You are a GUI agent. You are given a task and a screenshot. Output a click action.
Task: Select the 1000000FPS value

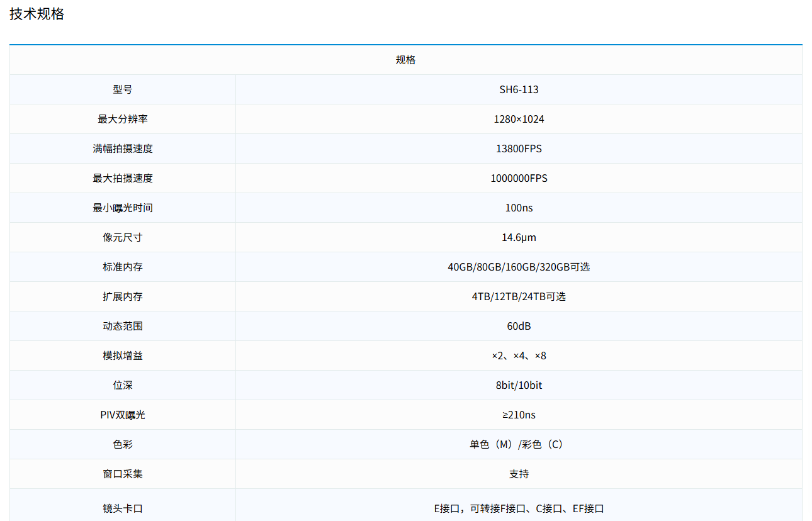(519, 178)
